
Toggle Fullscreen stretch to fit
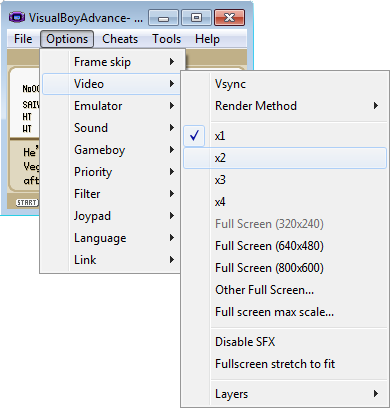[x=285, y=364]
